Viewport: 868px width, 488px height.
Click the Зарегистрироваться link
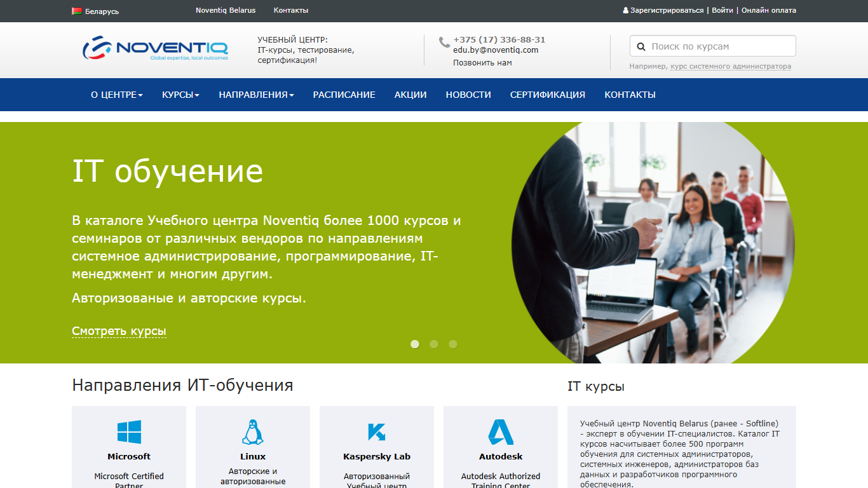(667, 10)
